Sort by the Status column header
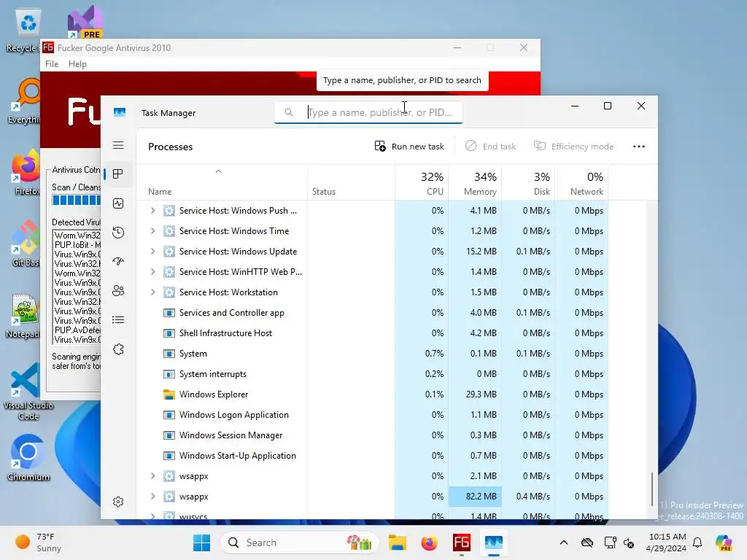The width and height of the screenshot is (747, 560). click(x=351, y=182)
